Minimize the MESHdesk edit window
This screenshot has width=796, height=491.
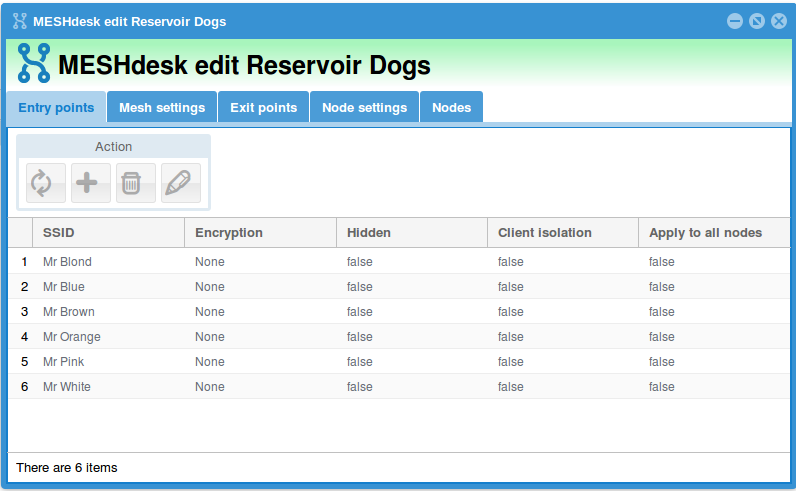coord(735,21)
